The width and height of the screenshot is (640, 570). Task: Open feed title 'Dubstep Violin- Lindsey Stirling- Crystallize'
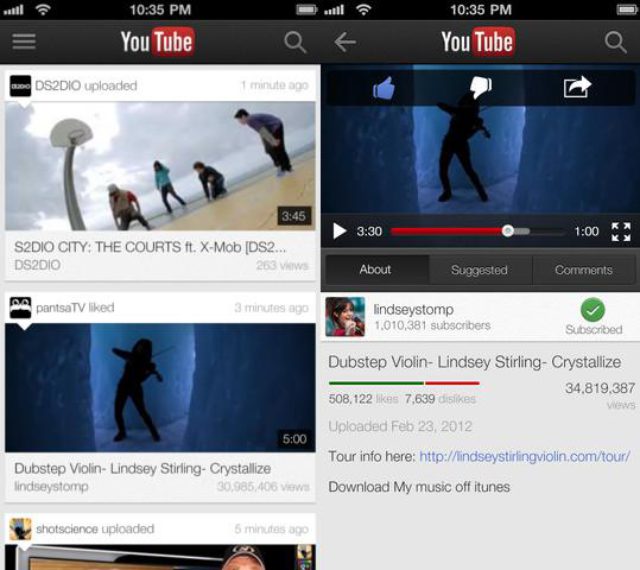pyautogui.click(x=142, y=468)
